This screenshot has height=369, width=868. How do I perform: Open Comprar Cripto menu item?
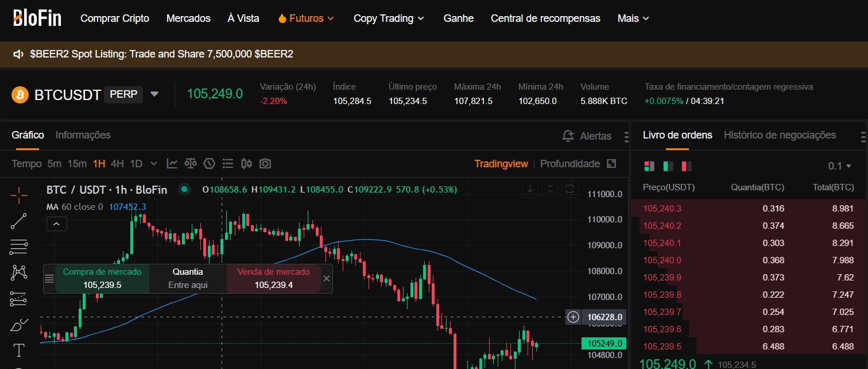point(115,18)
